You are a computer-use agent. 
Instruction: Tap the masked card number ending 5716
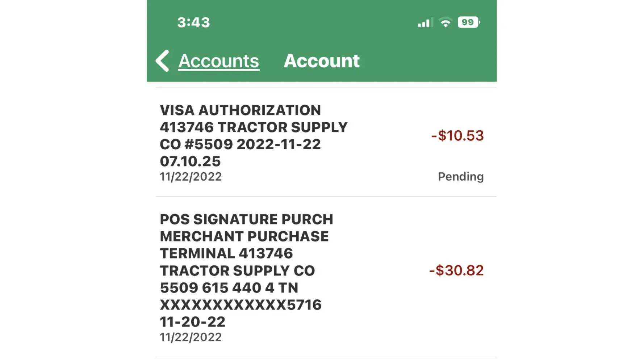(x=241, y=305)
